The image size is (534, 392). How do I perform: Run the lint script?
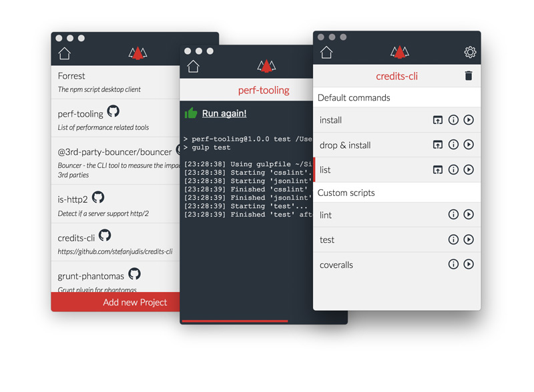pos(469,215)
